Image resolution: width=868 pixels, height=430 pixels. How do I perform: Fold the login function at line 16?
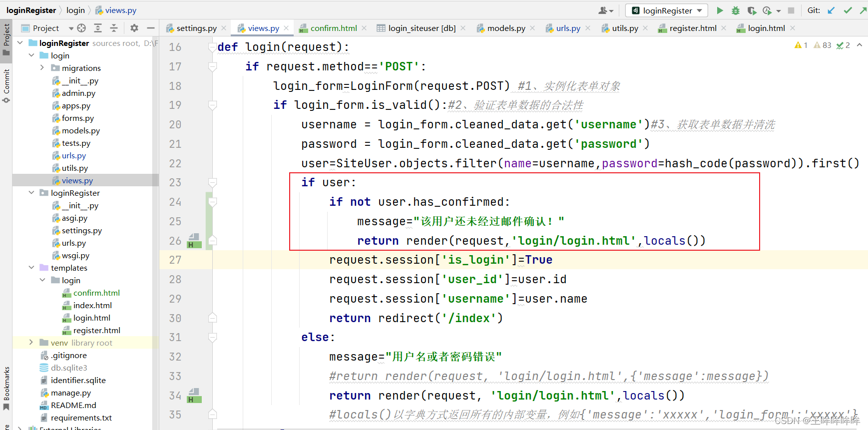(x=212, y=47)
